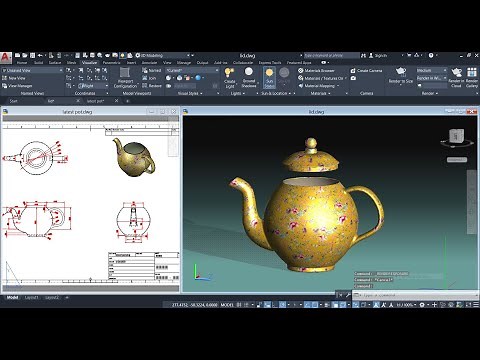Image resolution: width=480 pixels, height=360 pixels.
Task: Click the status bar customization menu icon
Action: [476, 305]
